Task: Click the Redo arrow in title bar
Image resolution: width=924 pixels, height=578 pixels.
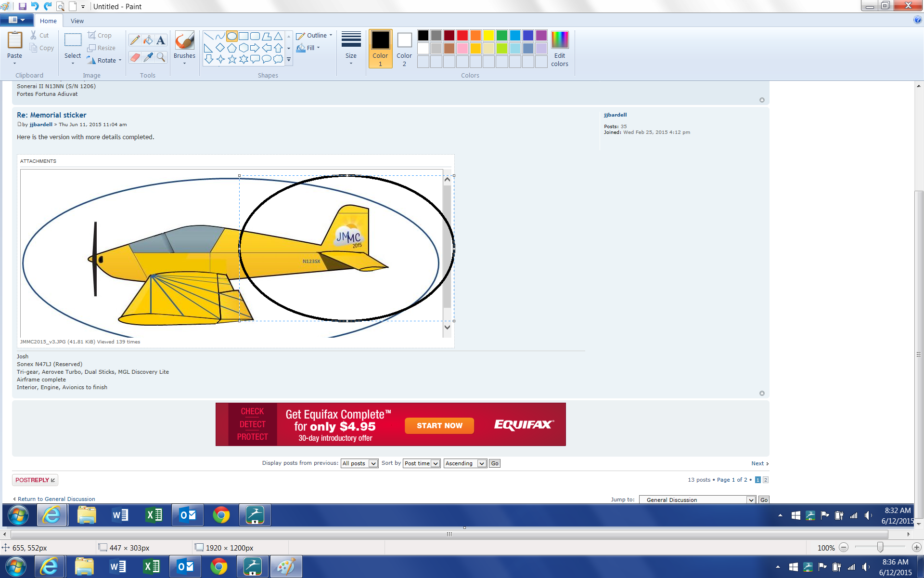Action: coord(47,6)
